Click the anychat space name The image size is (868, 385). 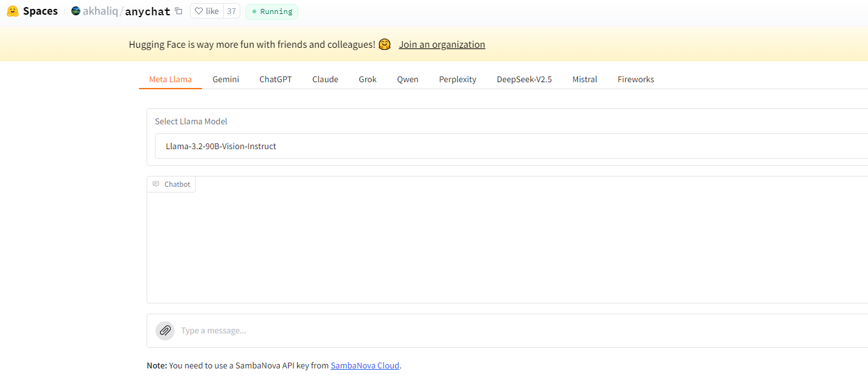[148, 11]
